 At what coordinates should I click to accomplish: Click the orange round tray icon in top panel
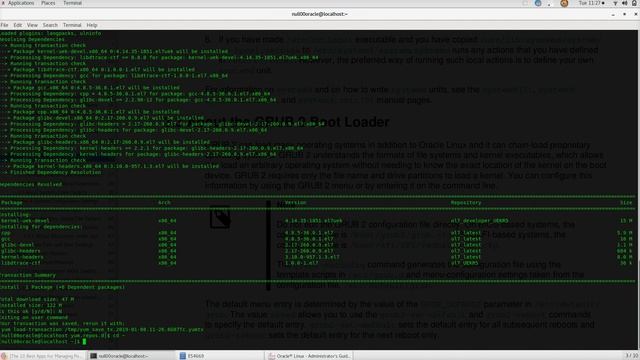point(564,3)
